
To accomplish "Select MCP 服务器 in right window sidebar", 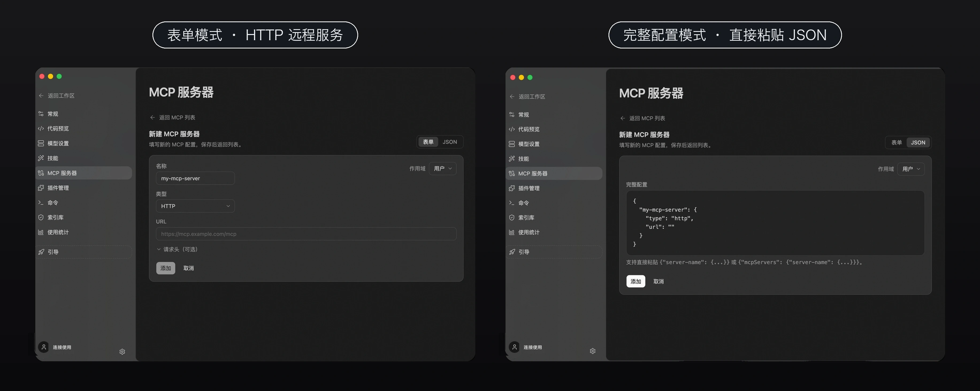I will click(554, 173).
